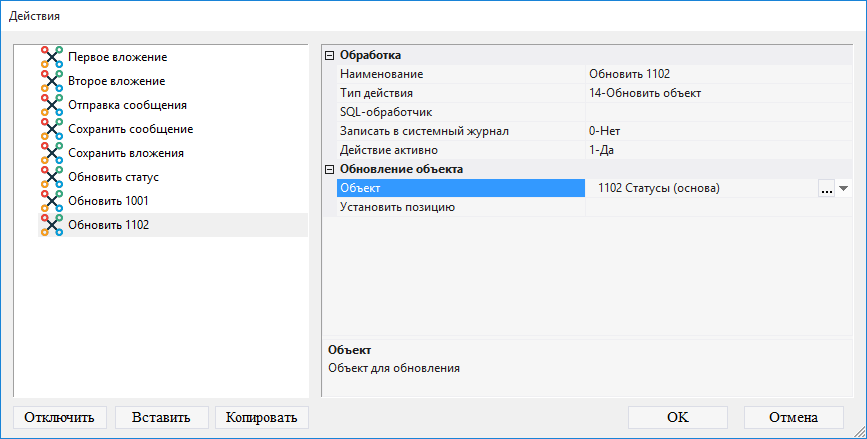This screenshot has width=867, height=439.
Task: Click the Обновить статус action icon
Action: [52, 177]
